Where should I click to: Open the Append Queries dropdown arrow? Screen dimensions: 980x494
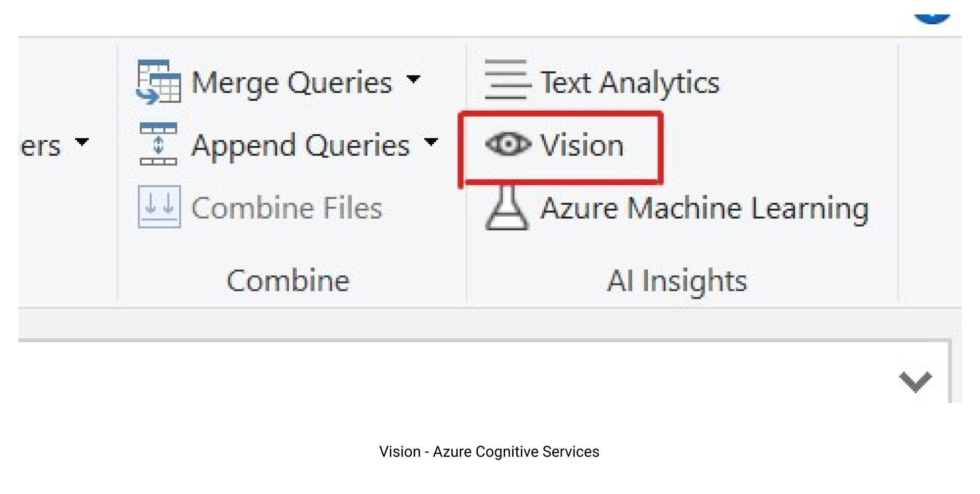pos(431,142)
